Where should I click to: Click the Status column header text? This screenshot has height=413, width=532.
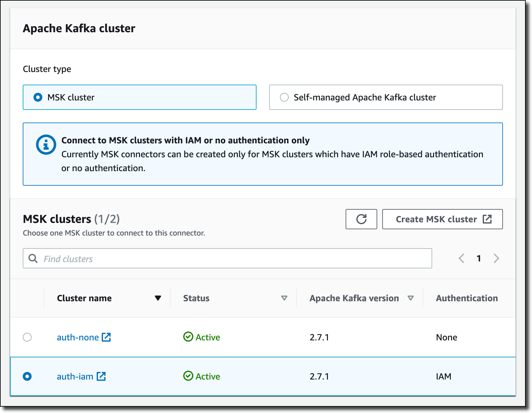click(196, 298)
